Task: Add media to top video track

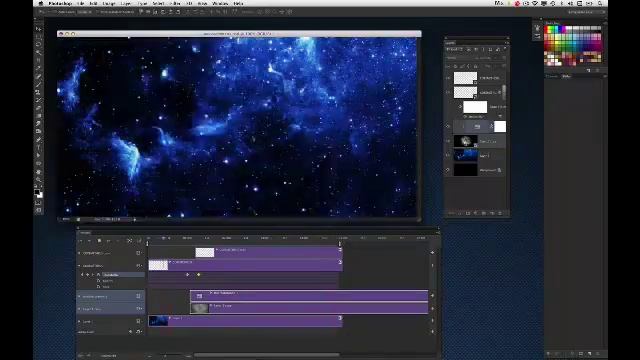Action: tap(433, 253)
